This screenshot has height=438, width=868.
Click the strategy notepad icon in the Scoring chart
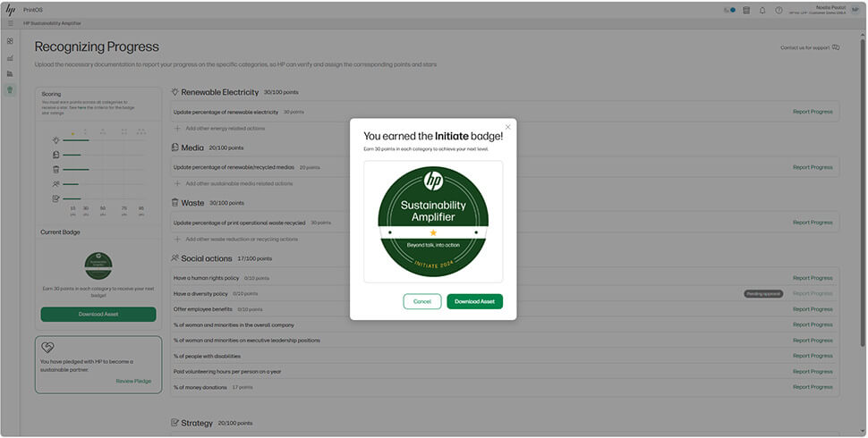55,198
